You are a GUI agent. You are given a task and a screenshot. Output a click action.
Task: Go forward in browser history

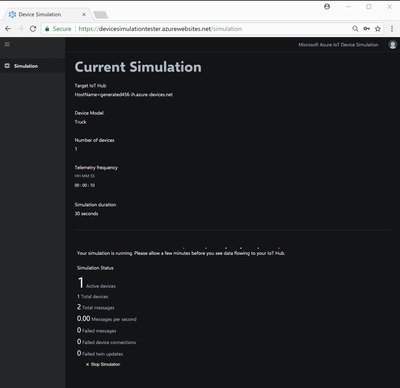tap(21, 29)
